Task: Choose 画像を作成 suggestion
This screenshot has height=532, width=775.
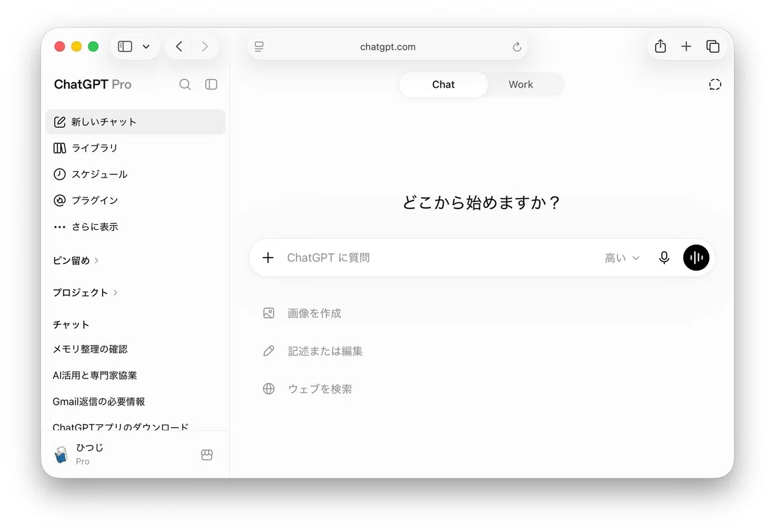Action: tap(302, 313)
